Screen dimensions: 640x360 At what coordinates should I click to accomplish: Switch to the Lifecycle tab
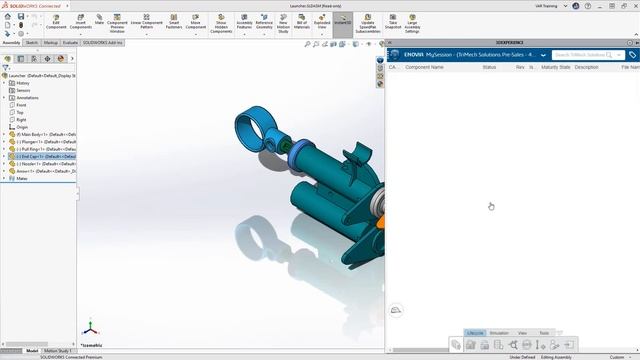[x=475, y=333]
